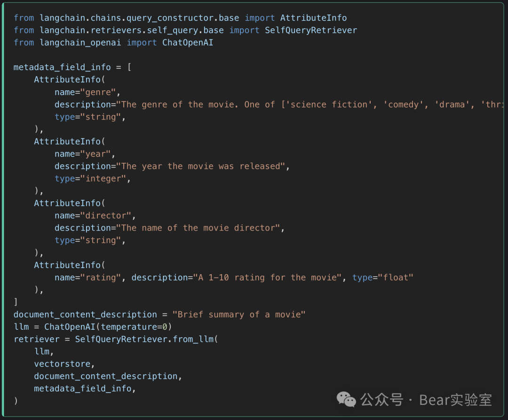Viewport: 508px width, 420px height.
Task: Click the vectorstore argument line
Action: point(64,364)
